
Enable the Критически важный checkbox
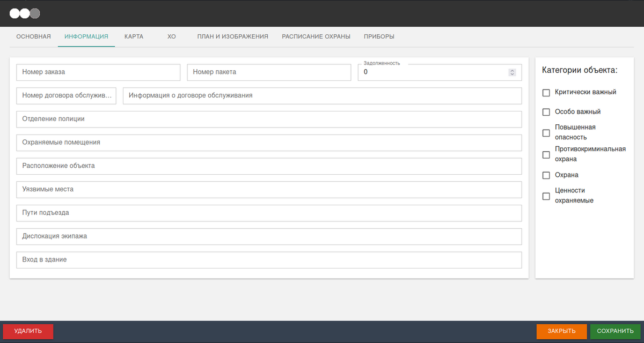546,93
